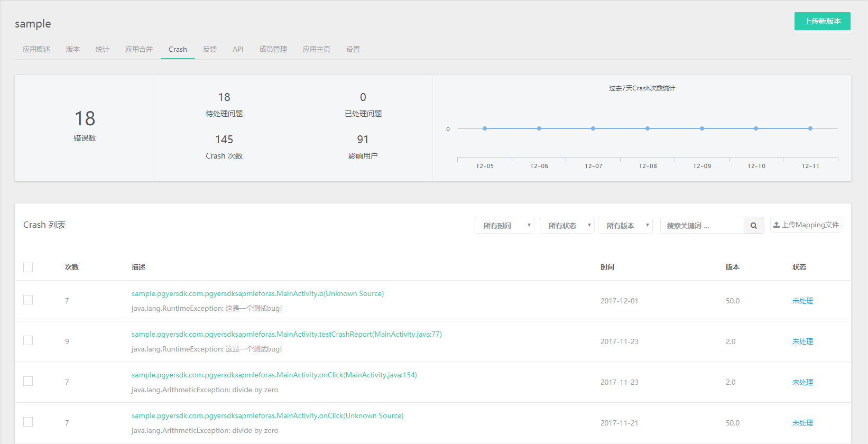868x444 pixels.
Task: Open the 所有版本 version dropdown
Action: pos(625,226)
